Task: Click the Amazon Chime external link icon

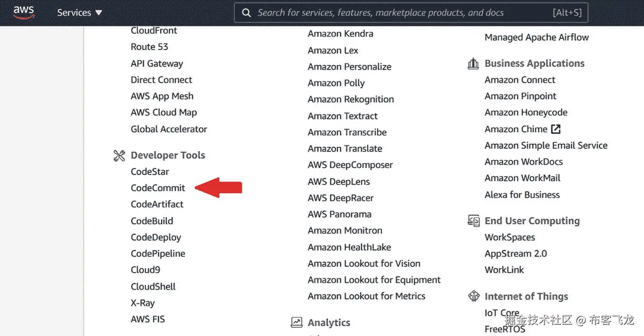Action: point(556,129)
